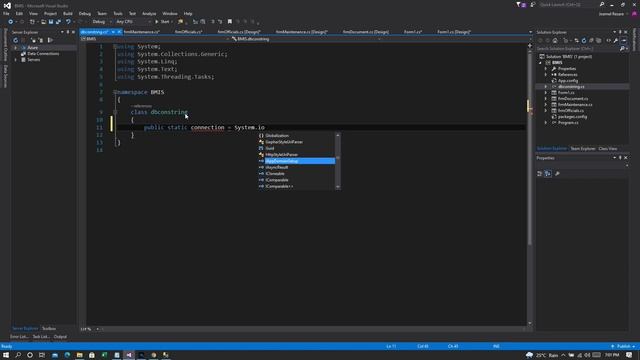640x360 pixels.
Task: Toggle auto-hide pin on Solution Explorer
Action: click(620, 32)
